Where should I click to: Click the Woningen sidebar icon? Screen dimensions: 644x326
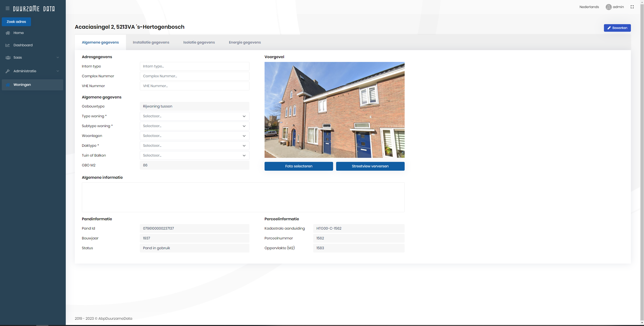coord(8,85)
